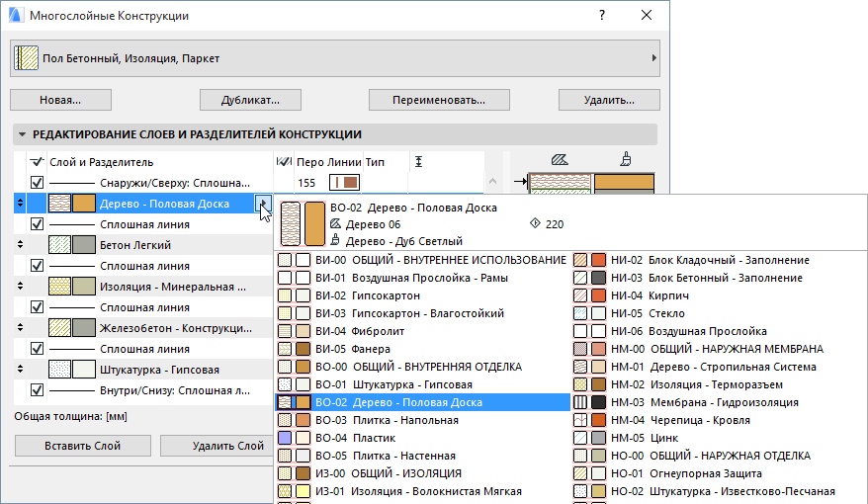Image resolution: width=868 pixels, height=504 pixels.
Task: Select ВО-02 Дерево - Половая Доска highlighted entry
Action: coord(423,402)
